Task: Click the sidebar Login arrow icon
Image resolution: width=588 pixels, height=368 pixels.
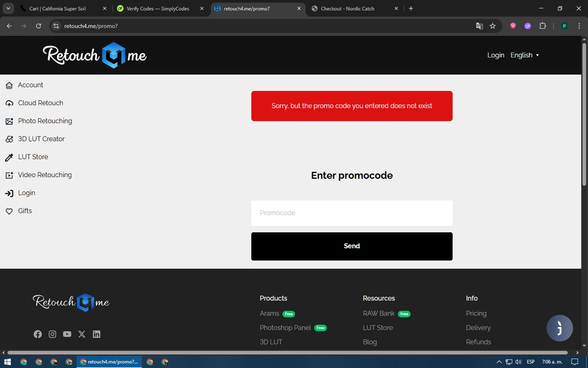Action: [x=9, y=193]
